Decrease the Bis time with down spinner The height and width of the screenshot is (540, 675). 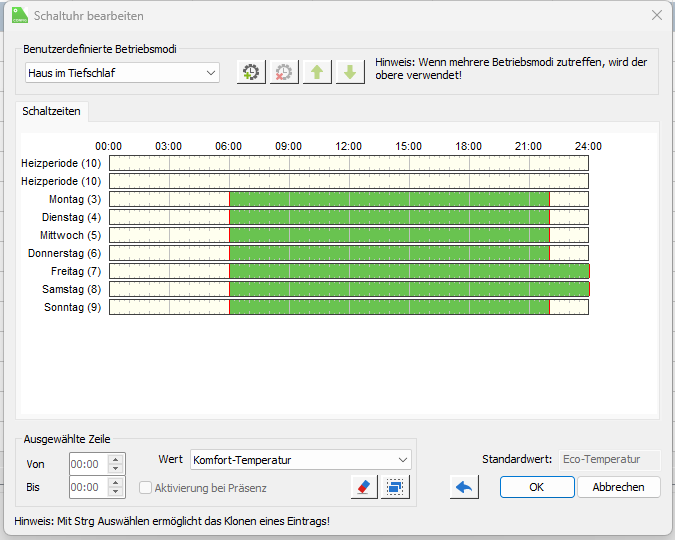pyautogui.click(x=116, y=493)
